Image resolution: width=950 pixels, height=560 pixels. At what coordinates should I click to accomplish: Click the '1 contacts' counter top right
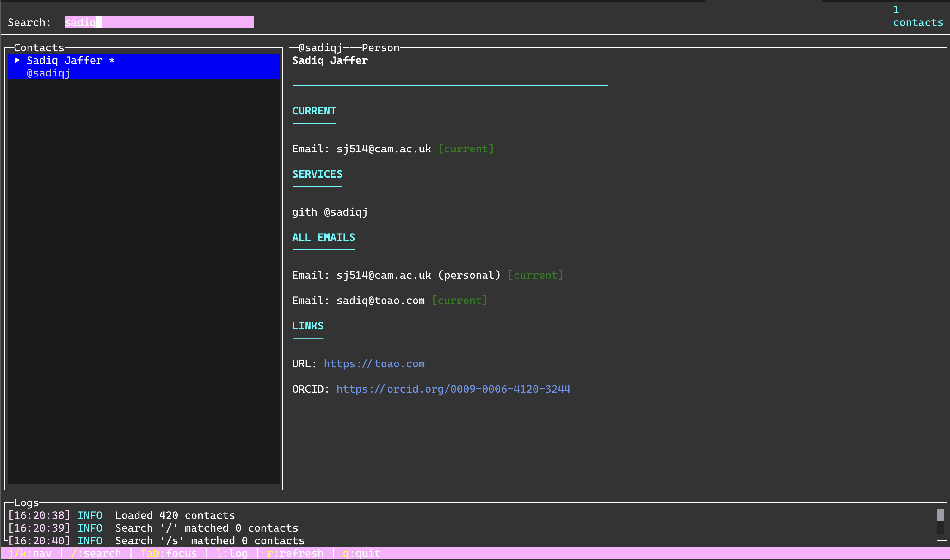(x=917, y=17)
